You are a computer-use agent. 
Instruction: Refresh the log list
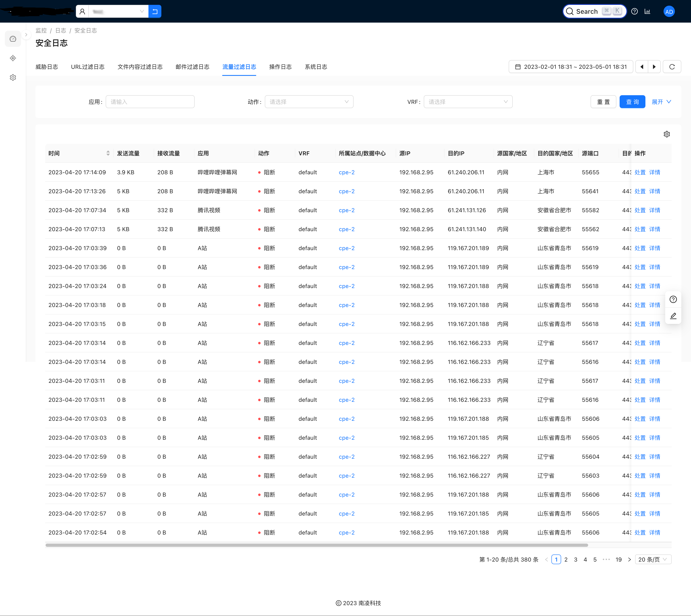[672, 67]
